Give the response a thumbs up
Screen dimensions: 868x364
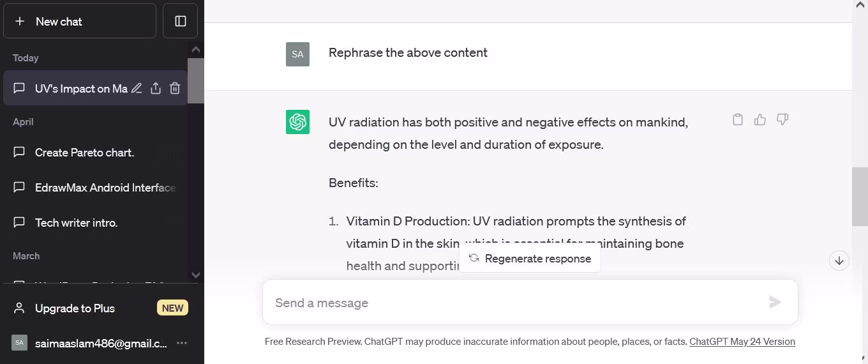(760, 119)
